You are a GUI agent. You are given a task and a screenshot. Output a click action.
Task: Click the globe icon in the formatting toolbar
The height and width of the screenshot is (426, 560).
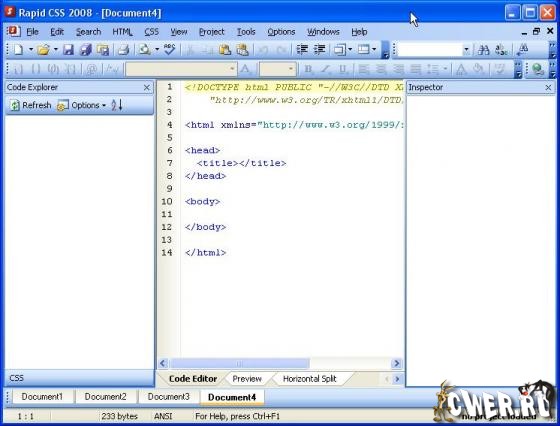coord(538,69)
